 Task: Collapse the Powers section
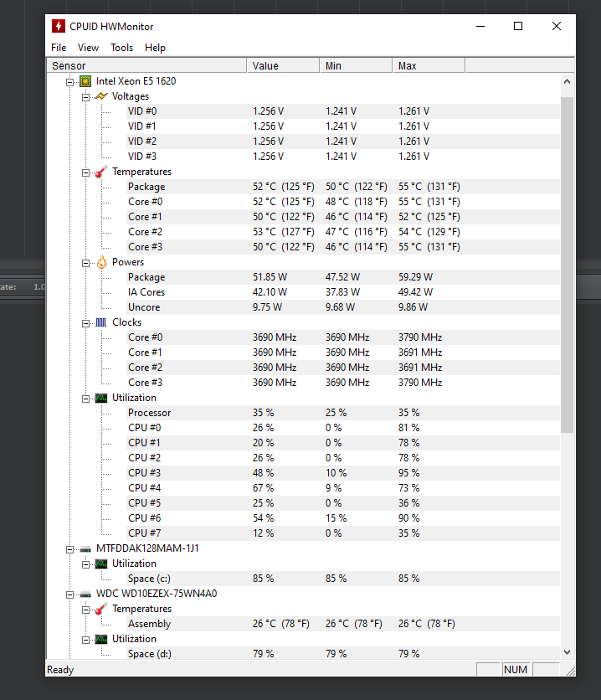(85, 263)
